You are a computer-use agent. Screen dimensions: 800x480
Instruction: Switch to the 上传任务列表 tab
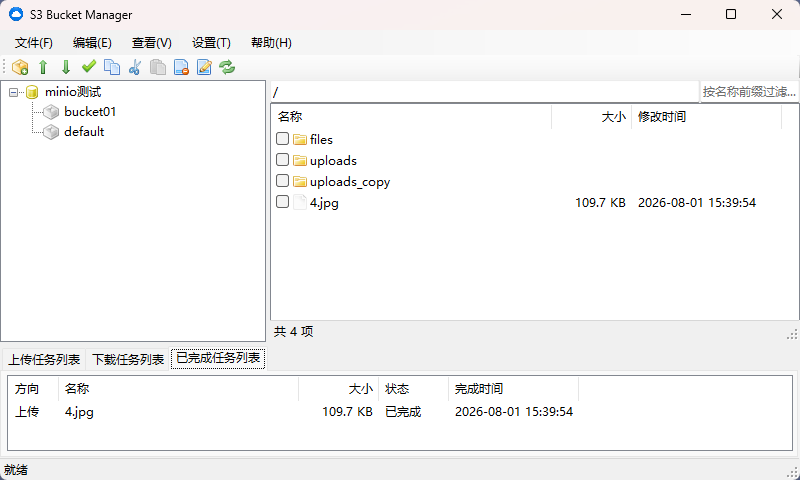(44, 360)
